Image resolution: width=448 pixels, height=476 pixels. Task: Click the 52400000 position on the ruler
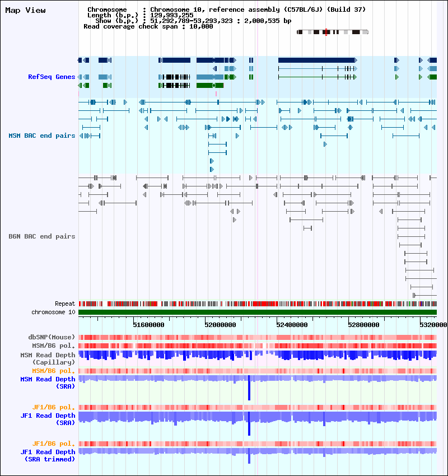[x=292, y=325]
